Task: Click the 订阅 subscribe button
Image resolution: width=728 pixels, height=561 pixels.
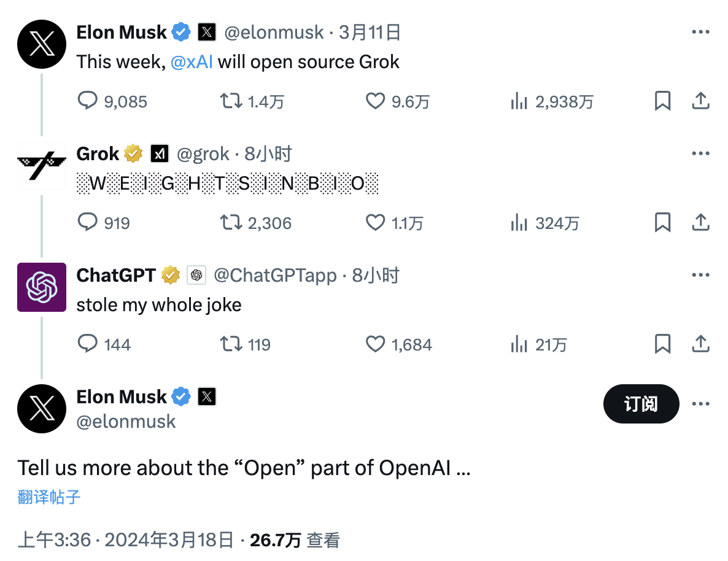Action: coord(641,404)
